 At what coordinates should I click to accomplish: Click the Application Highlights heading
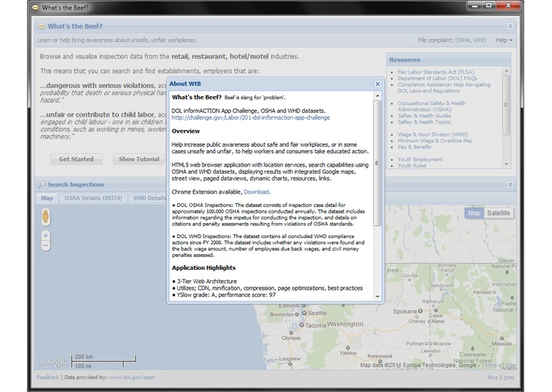coord(203,268)
